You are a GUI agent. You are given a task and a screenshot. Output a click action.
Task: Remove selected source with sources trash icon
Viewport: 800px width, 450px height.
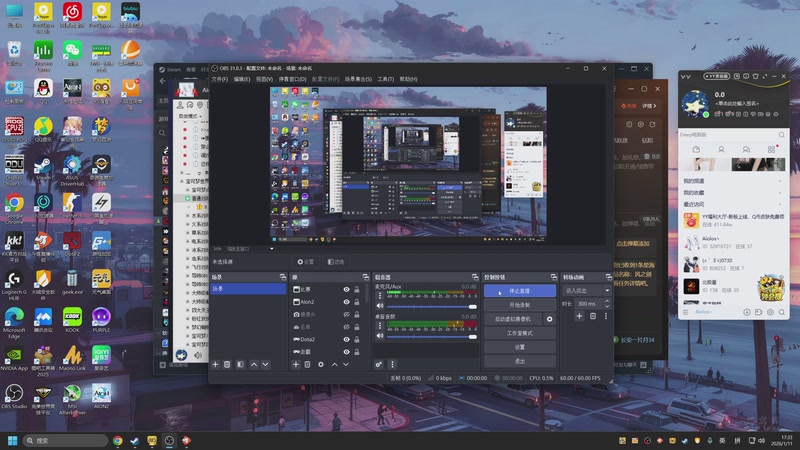[307, 364]
